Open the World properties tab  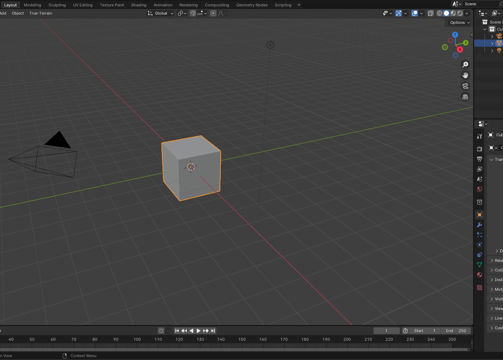479,189
